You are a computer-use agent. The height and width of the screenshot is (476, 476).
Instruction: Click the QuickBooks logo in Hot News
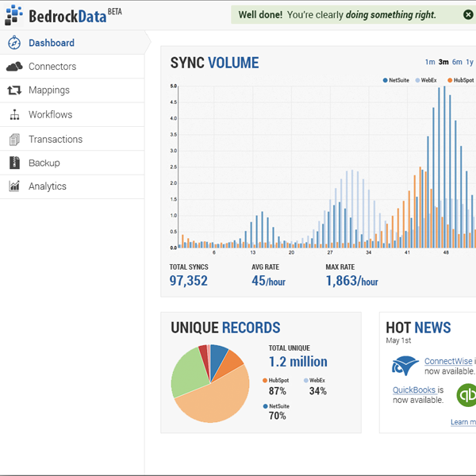(466, 395)
